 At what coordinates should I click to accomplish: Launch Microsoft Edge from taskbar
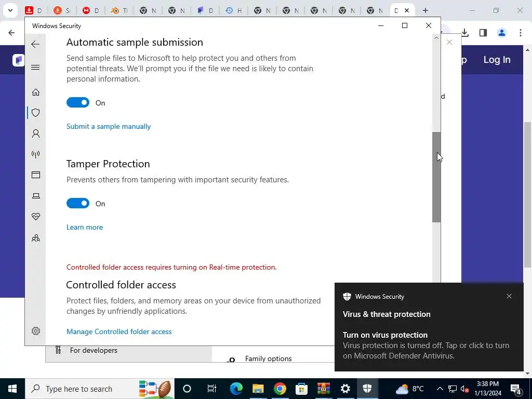tap(236, 389)
